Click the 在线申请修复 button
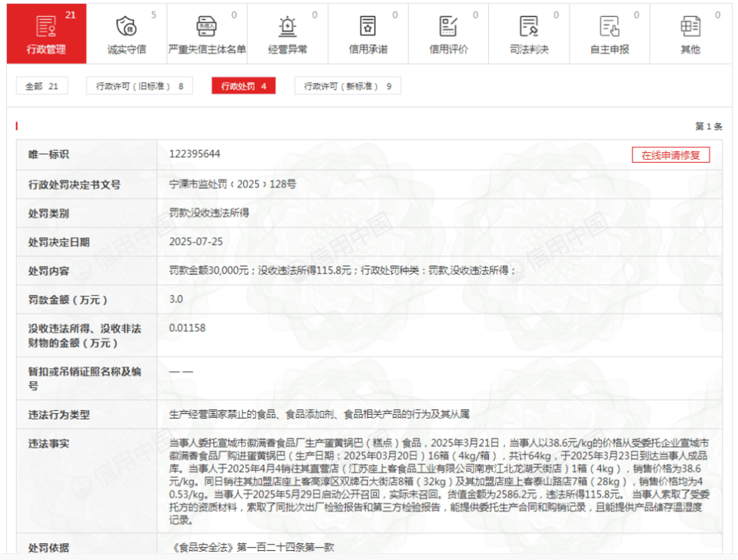Viewport: 738px width, 560px height. (x=670, y=154)
